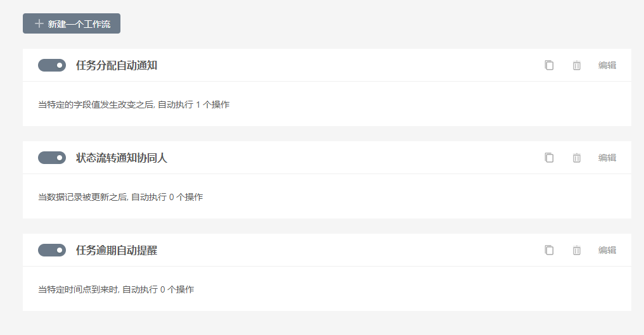Click copy icon for 任务逾期自动提醒
The width and height of the screenshot is (644, 335).
(x=549, y=250)
